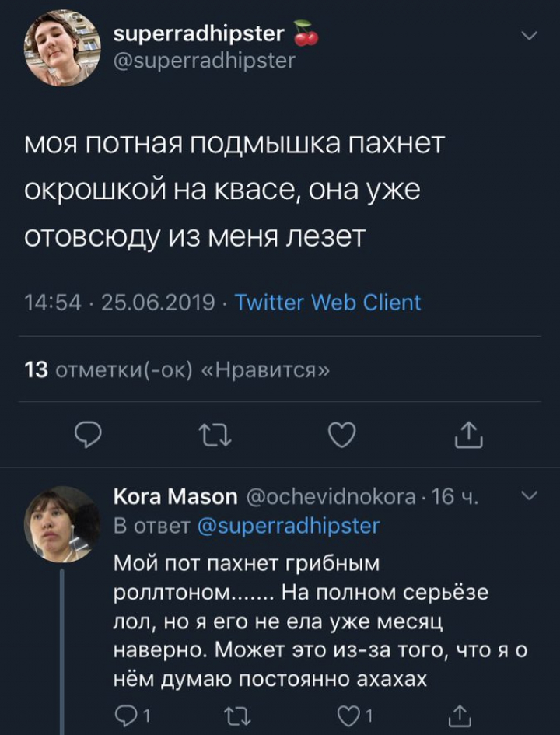Open superradhipster's profile picture
The height and width of the screenshot is (735, 560).
[x=62, y=49]
